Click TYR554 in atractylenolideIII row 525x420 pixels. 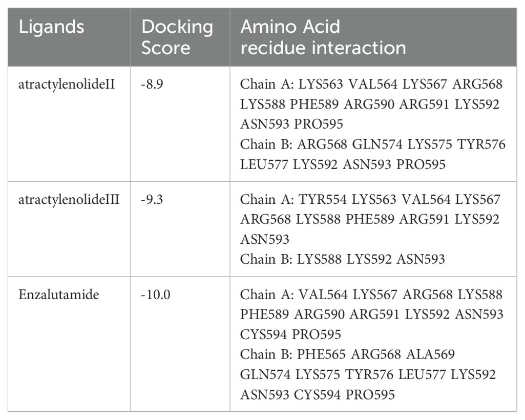point(322,200)
